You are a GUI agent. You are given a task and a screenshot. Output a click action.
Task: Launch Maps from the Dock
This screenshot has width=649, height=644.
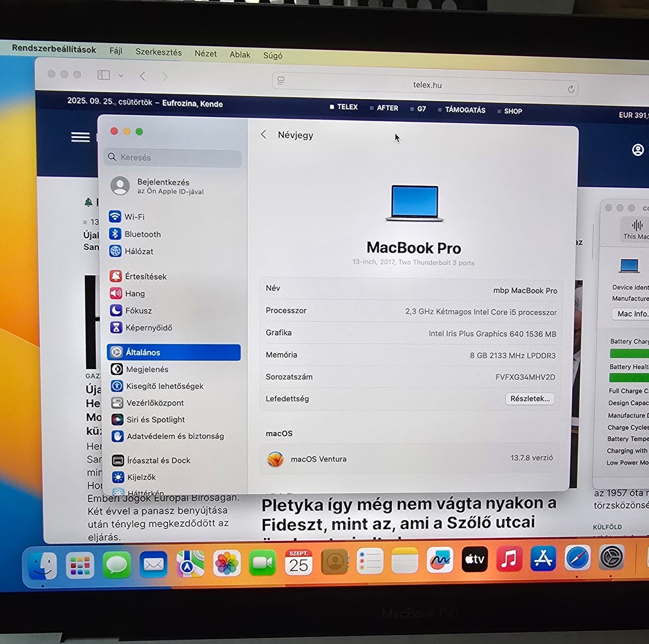click(190, 564)
